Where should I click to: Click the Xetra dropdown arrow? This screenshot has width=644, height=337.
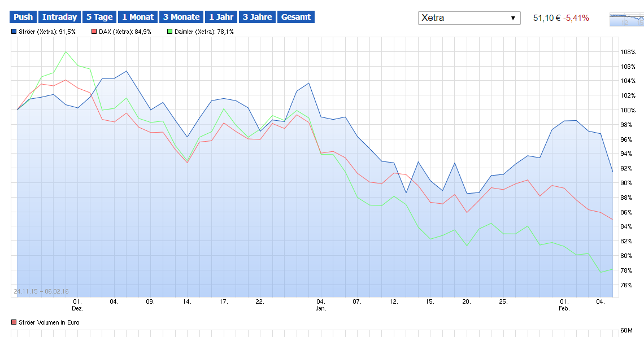point(513,18)
